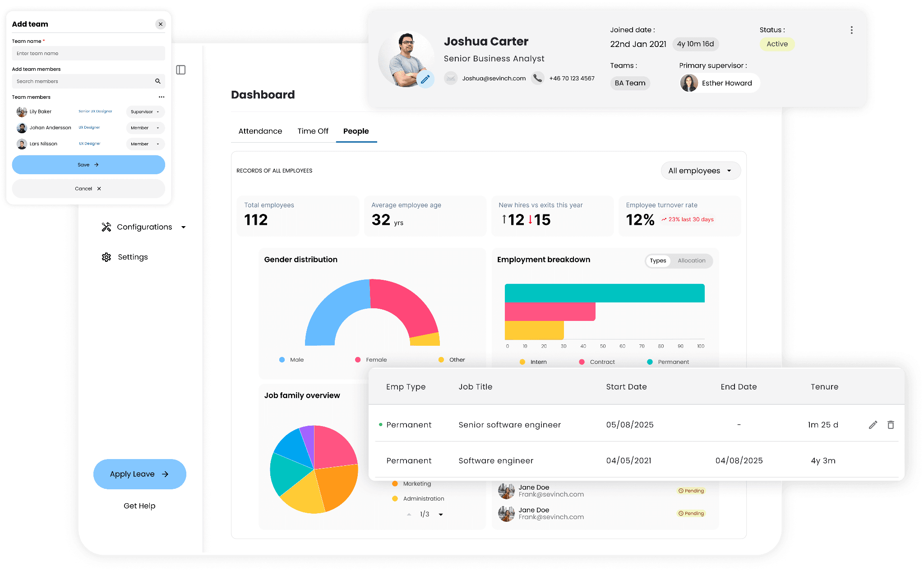This screenshot has height=571, width=924.
Task: Click the Total employees 112 card
Action: (x=298, y=216)
